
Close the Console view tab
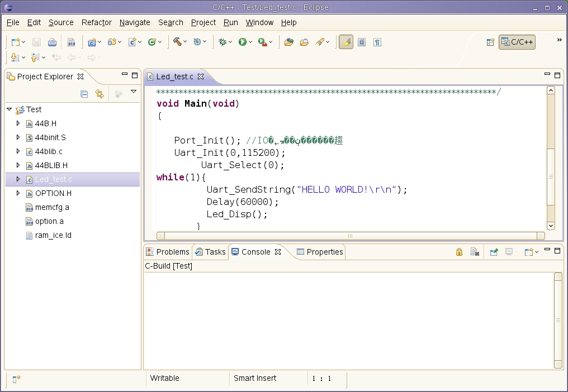click(278, 251)
